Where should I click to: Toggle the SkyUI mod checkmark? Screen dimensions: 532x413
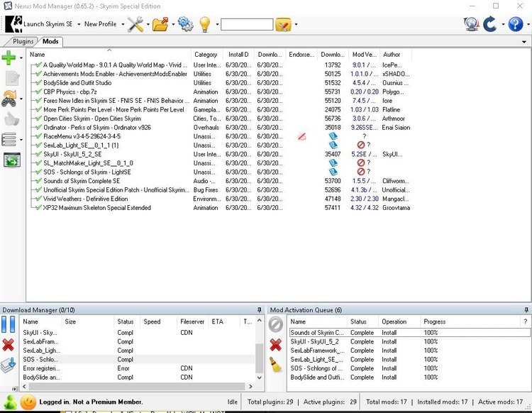(x=38, y=154)
